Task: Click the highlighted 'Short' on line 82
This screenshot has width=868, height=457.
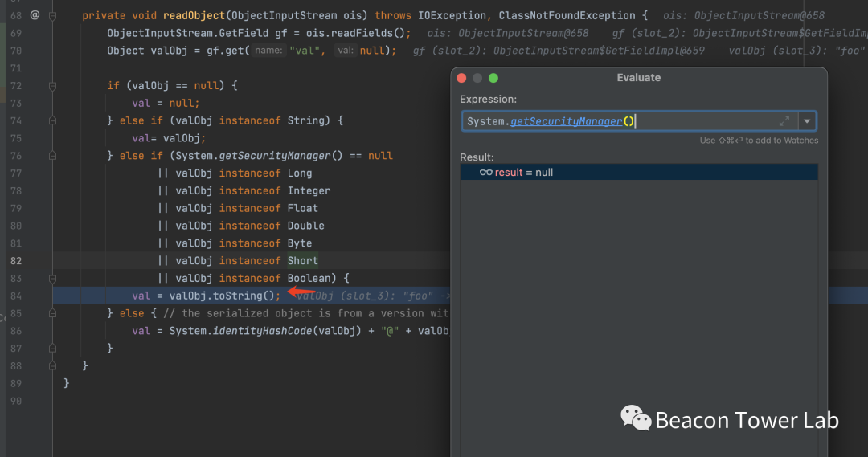Action: click(303, 260)
